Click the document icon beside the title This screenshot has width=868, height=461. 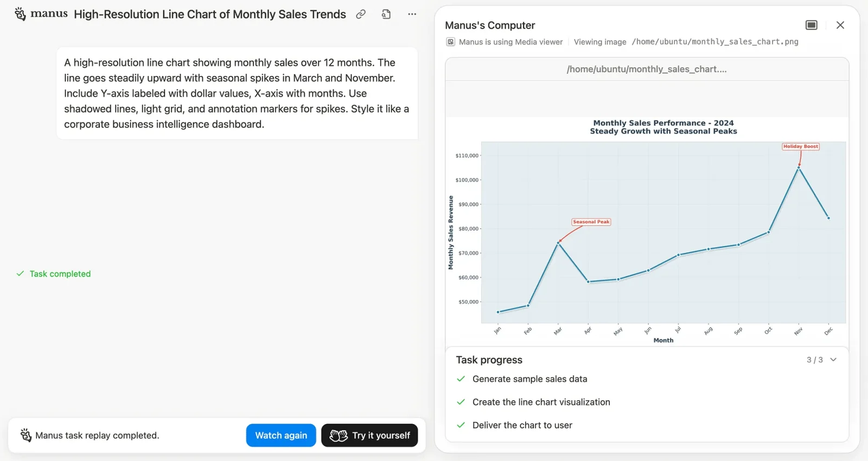click(x=386, y=15)
